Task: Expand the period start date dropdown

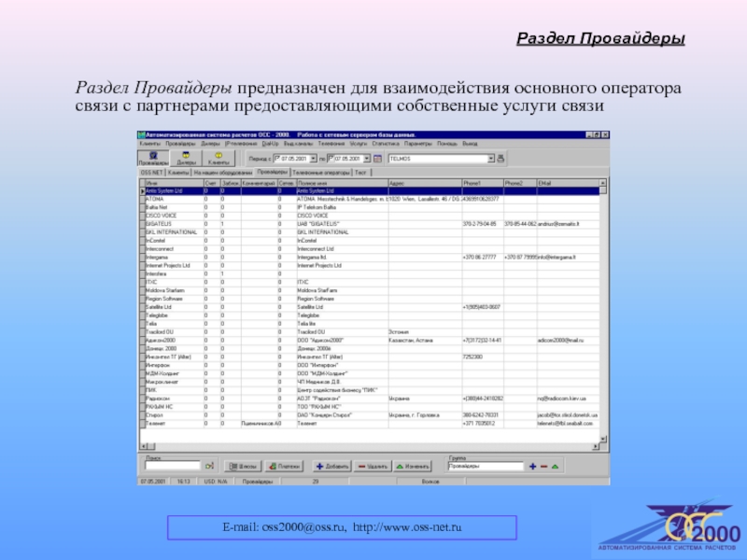Action: 315,160
